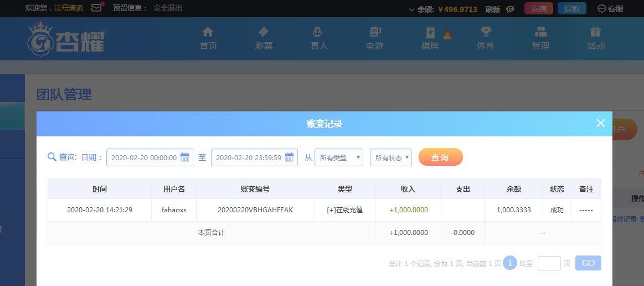This screenshot has height=286, width=644.
Task: Open end date calendar picker
Action: point(290,157)
